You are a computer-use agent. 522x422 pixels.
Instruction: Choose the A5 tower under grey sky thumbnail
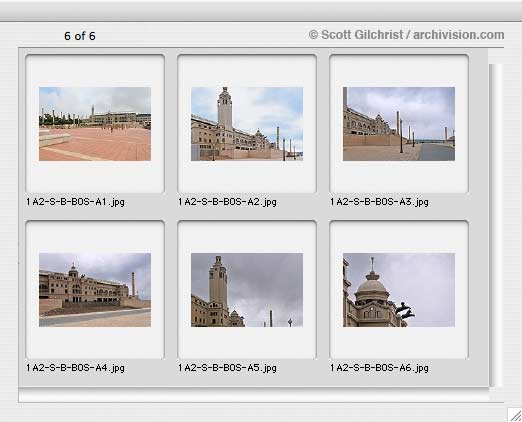tap(247, 290)
